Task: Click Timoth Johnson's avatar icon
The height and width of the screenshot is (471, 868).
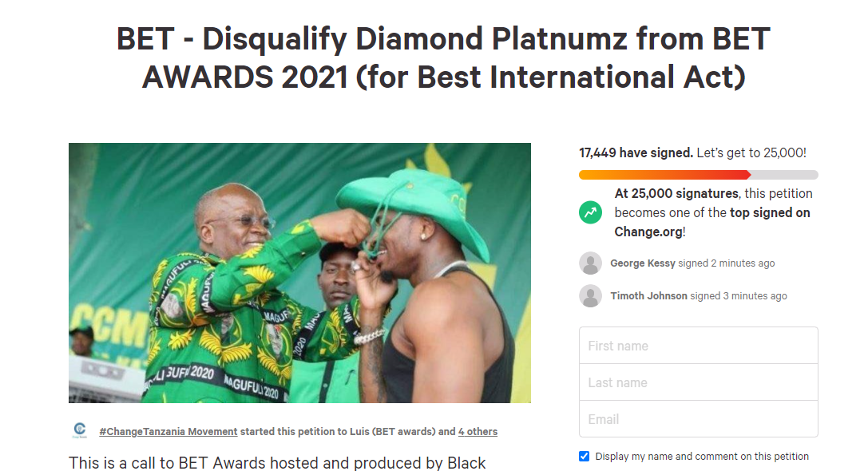Action: [x=591, y=296]
